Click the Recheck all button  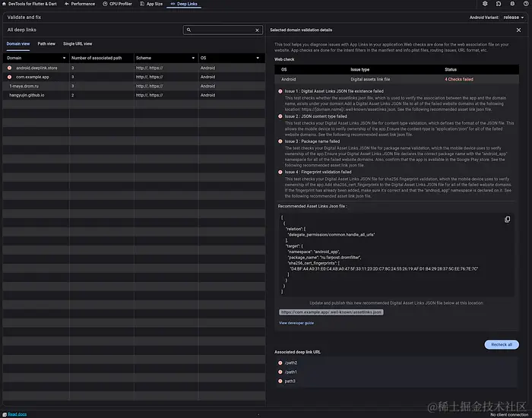pyautogui.click(x=502, y=344)
